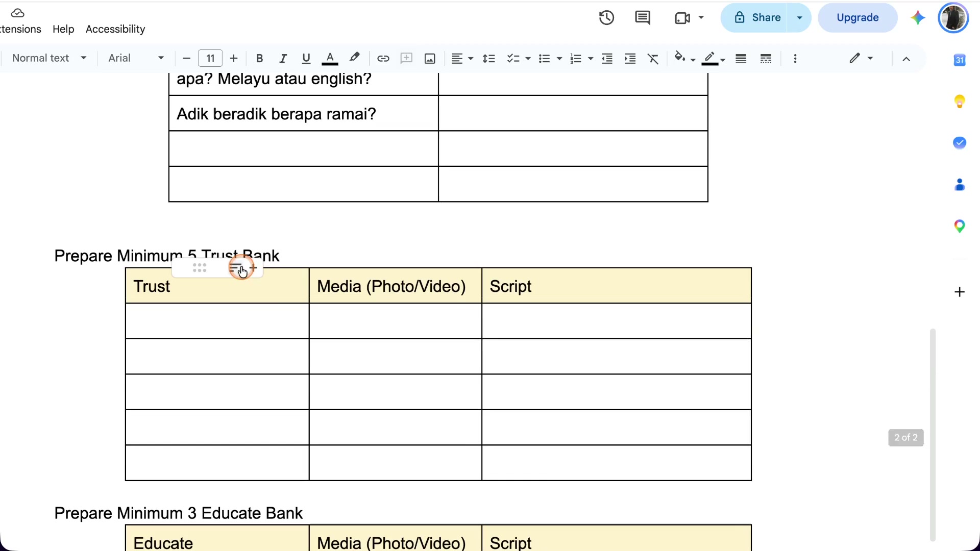Open the more toolbar options menu
Screen dimensions: 980x551
coord(795,59)
